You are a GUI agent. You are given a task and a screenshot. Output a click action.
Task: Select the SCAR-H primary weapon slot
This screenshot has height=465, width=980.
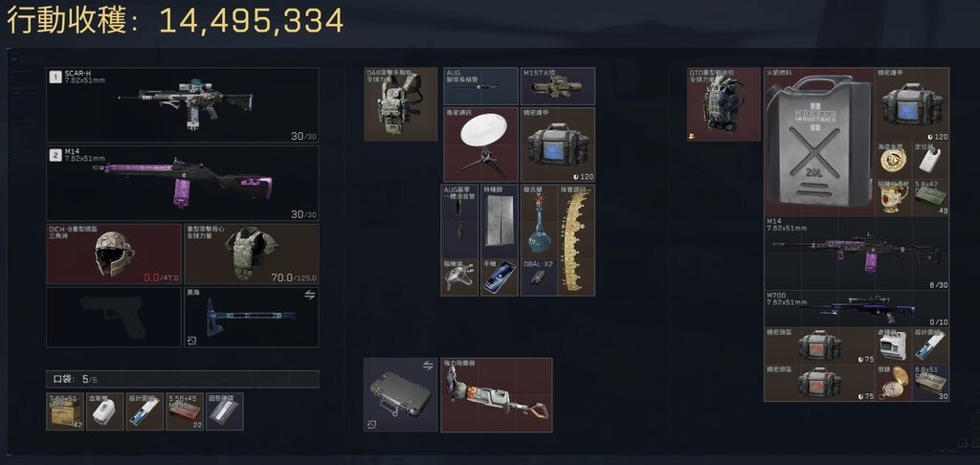pos(183,105)
